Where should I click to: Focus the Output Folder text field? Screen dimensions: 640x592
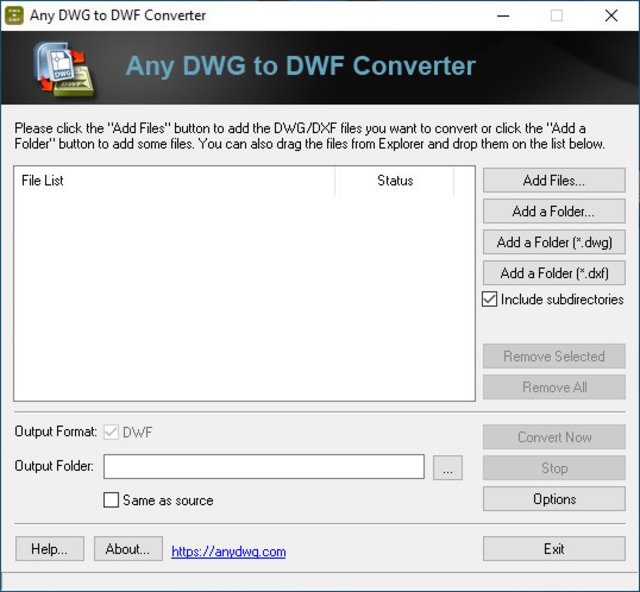(x=264, y=467)
